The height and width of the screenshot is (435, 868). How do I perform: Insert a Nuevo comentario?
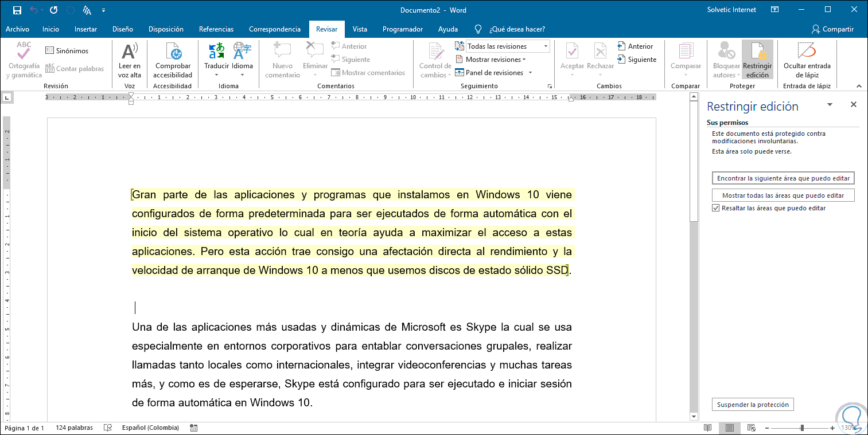[x=282, y=59]
